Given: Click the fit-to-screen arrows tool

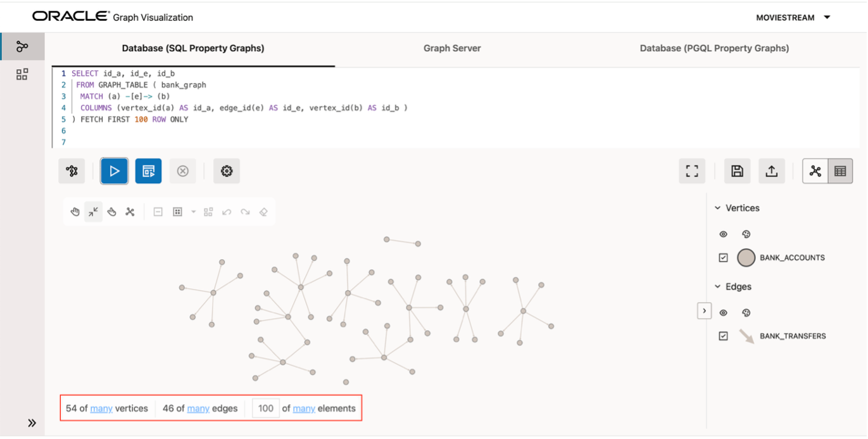Looking at the screenshot, I should pyautogui.click(x=93, y=212).
